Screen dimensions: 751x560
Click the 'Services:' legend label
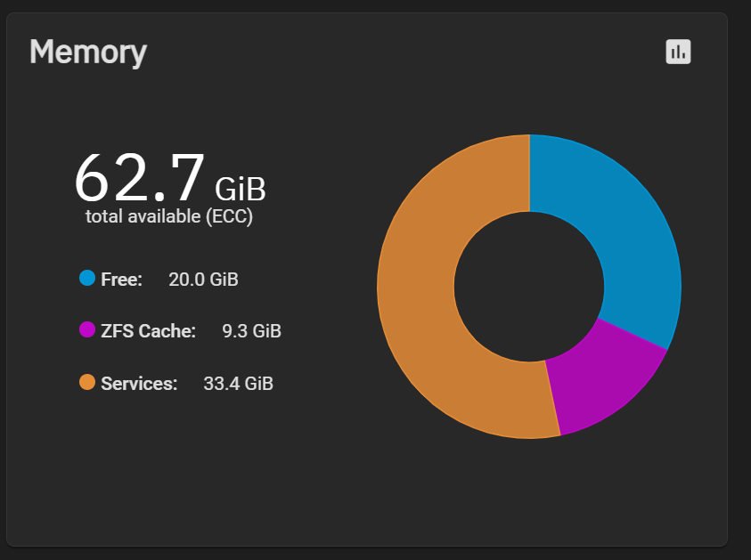[x=139, y=384]
